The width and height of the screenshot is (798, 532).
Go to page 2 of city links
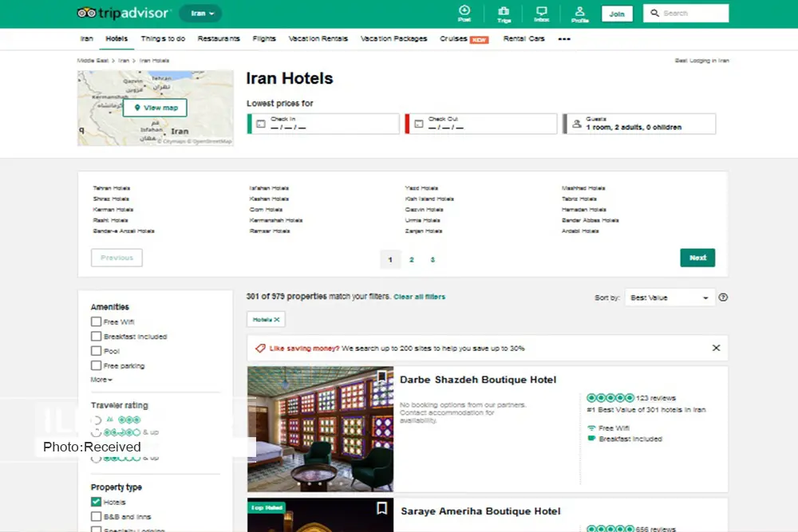(412, 260)
